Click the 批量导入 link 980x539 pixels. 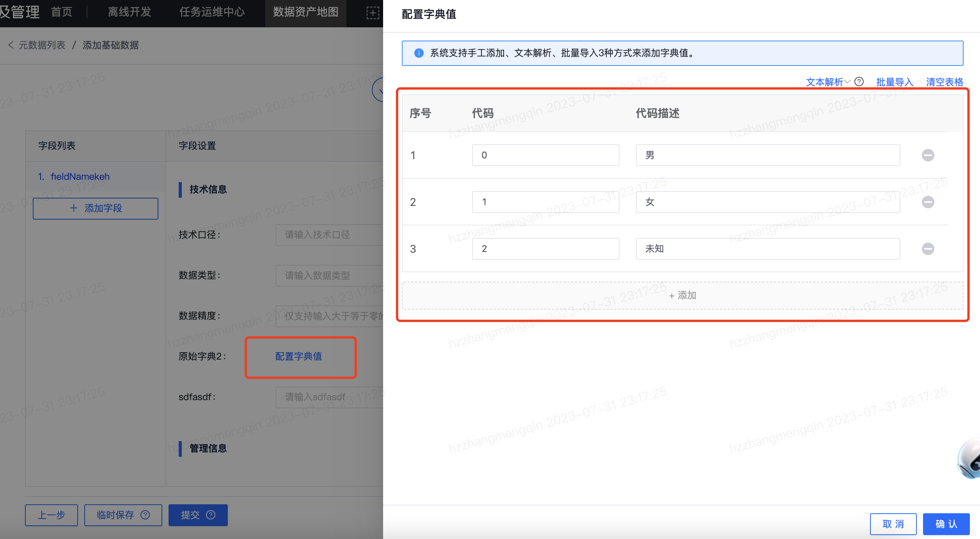point(894,82)
